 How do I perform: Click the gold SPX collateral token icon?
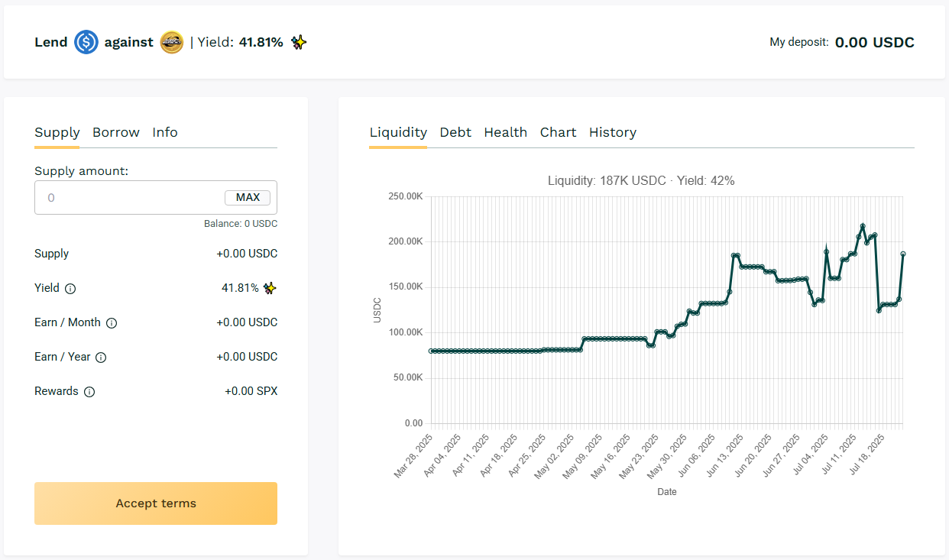(x=172, y=42)
